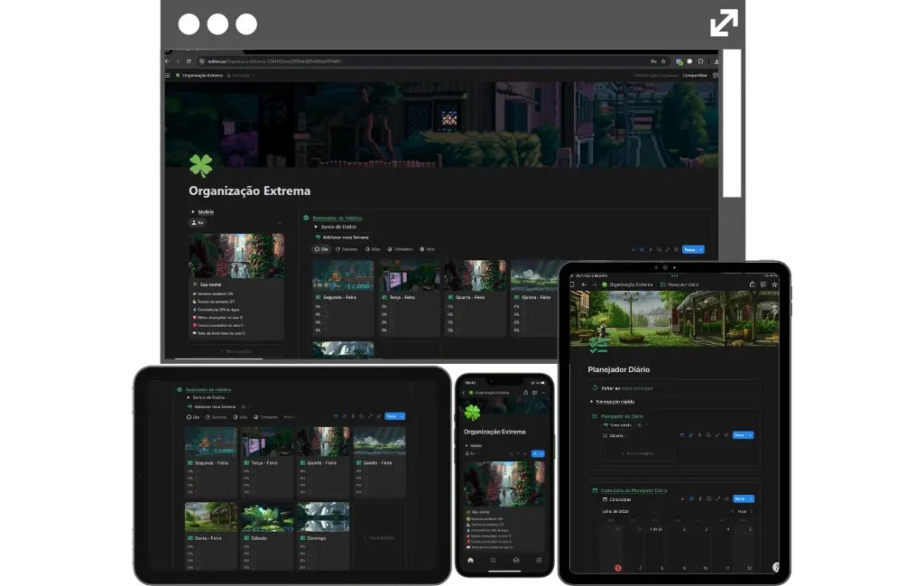
Task: Tap the help question mark on the portrait tablet
Action: 775,567
